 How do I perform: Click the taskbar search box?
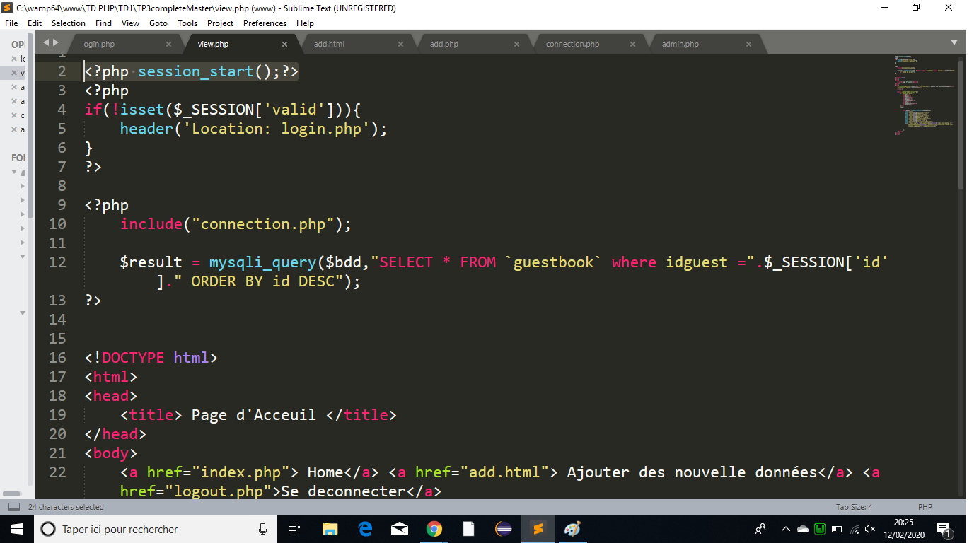coord(156,529)
